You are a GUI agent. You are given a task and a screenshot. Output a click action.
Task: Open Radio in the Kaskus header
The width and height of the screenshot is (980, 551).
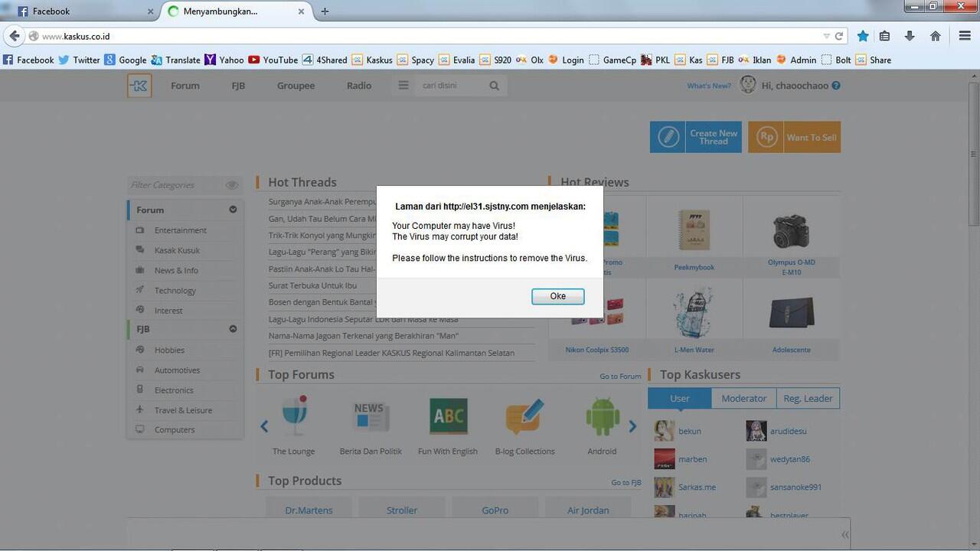(x=359, y=86)
